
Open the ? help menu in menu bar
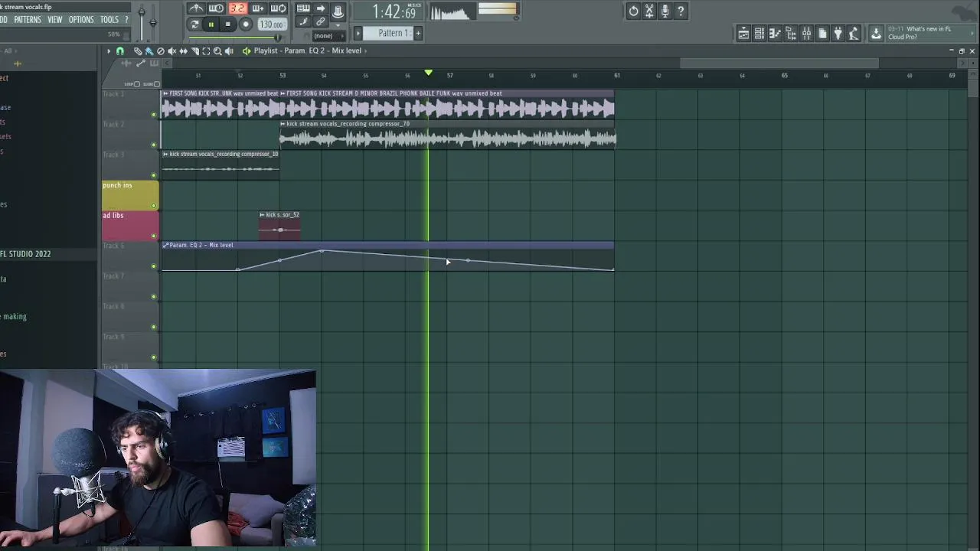(127, 20)
